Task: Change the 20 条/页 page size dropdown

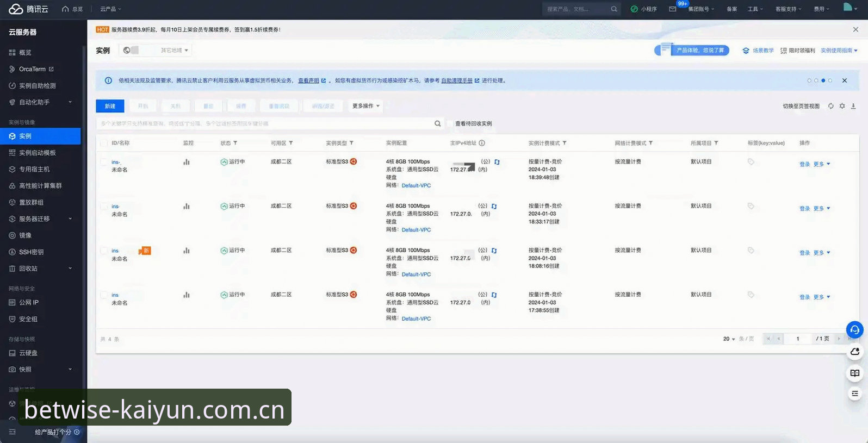Action: click(x=729, y=339)
